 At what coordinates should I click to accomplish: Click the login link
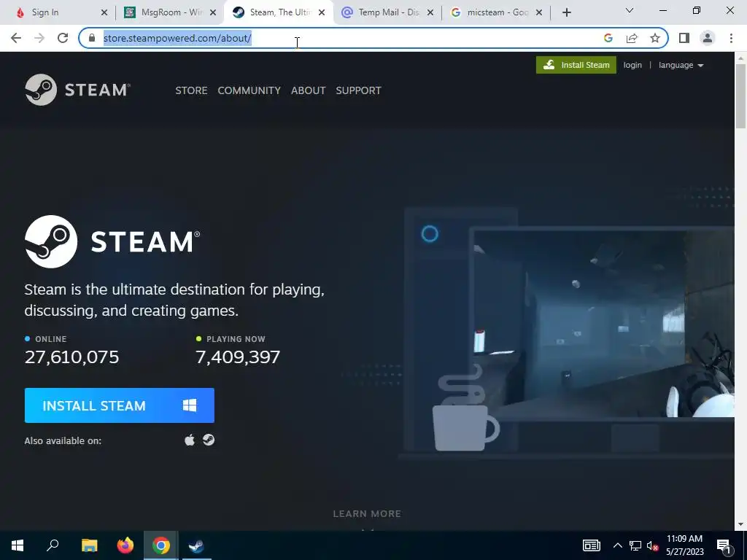(x=632, y=65)
